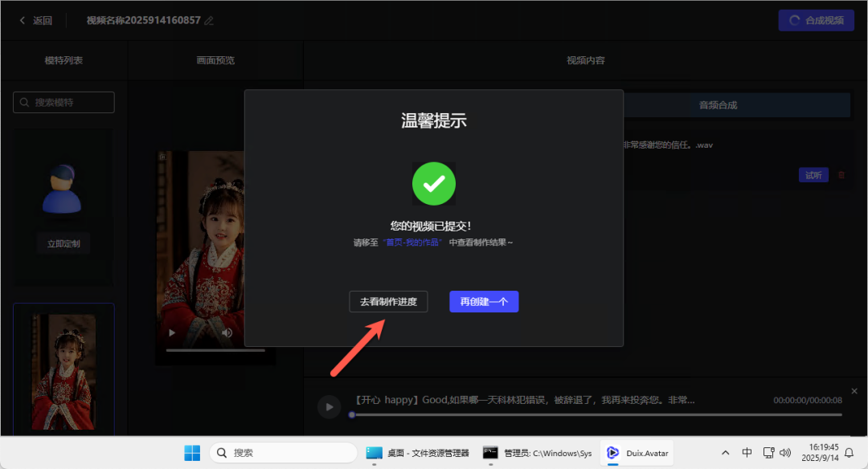
Task: Open 文件资源管理器 from the taskbar
Action: click(417, 453)
